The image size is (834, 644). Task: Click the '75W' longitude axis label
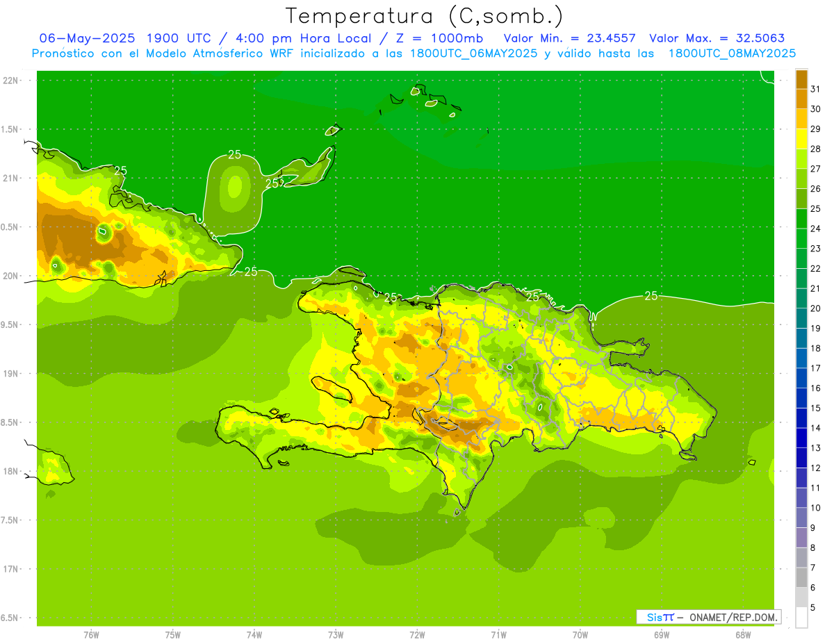(x=173, y=635)
